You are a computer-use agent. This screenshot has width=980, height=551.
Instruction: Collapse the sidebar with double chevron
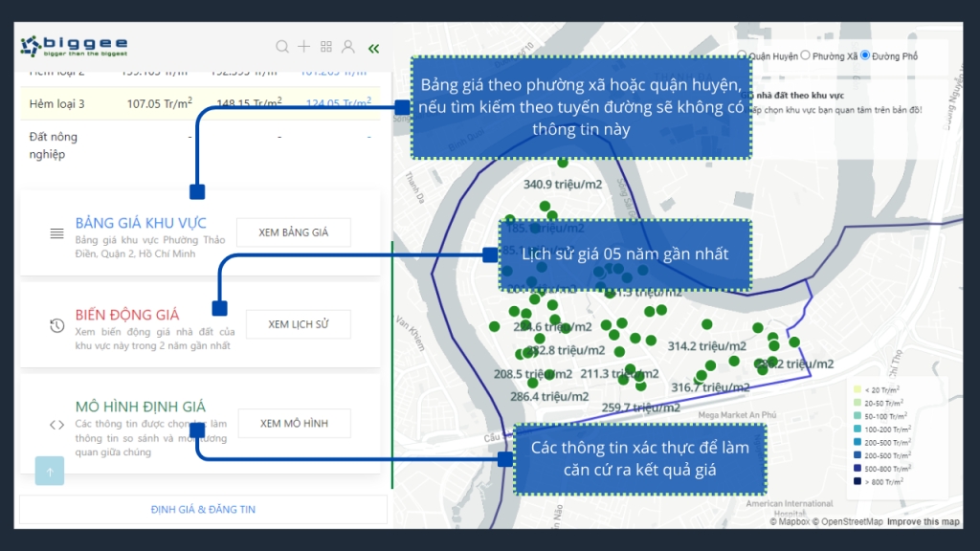coord(373,48)
